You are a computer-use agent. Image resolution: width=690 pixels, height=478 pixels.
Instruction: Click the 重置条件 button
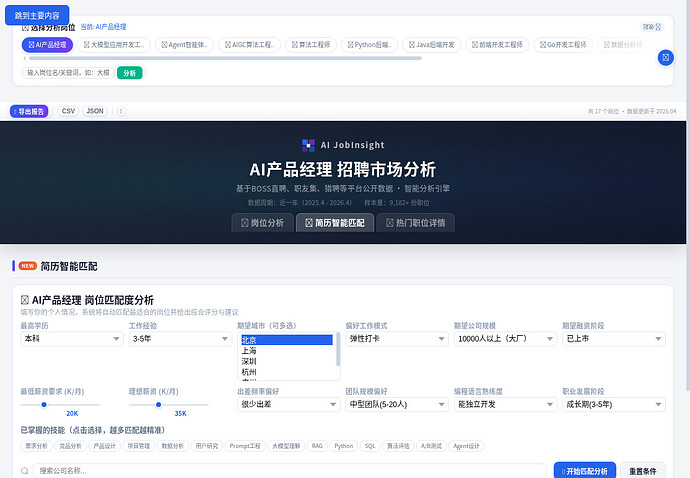[642, 471]
